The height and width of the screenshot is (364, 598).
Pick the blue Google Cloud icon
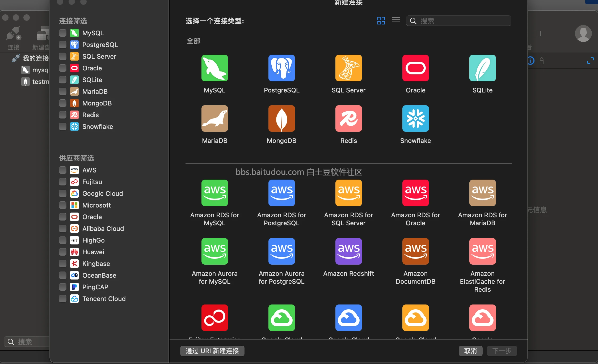tap(348, 318)
